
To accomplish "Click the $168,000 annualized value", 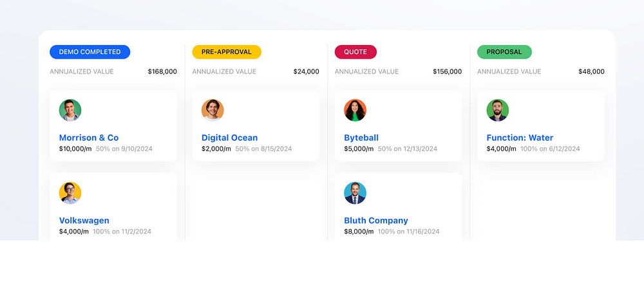I will click(162, 71).
